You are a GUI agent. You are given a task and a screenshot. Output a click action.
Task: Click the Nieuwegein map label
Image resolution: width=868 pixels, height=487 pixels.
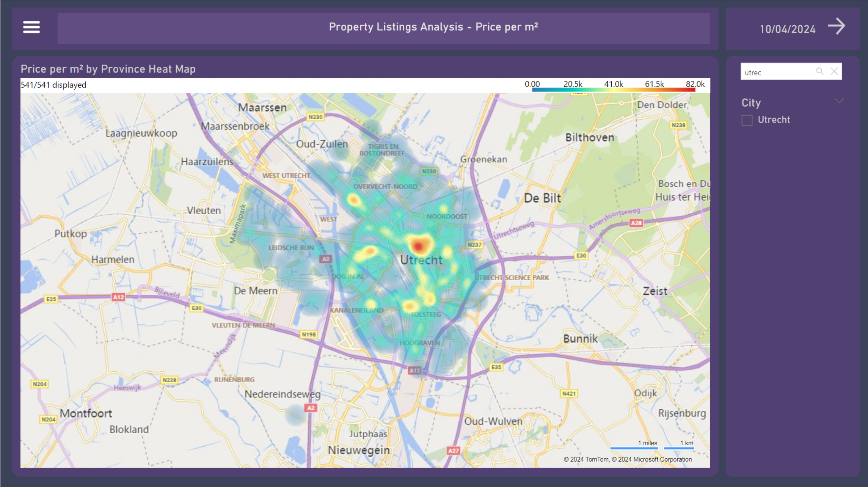click(359, 450)
